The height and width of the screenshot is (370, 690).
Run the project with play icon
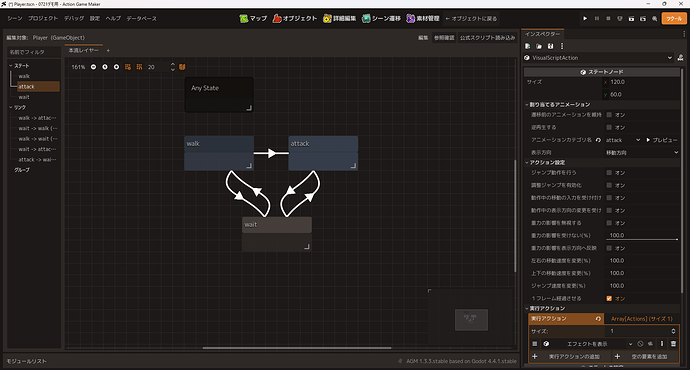[x=585, y=18]
